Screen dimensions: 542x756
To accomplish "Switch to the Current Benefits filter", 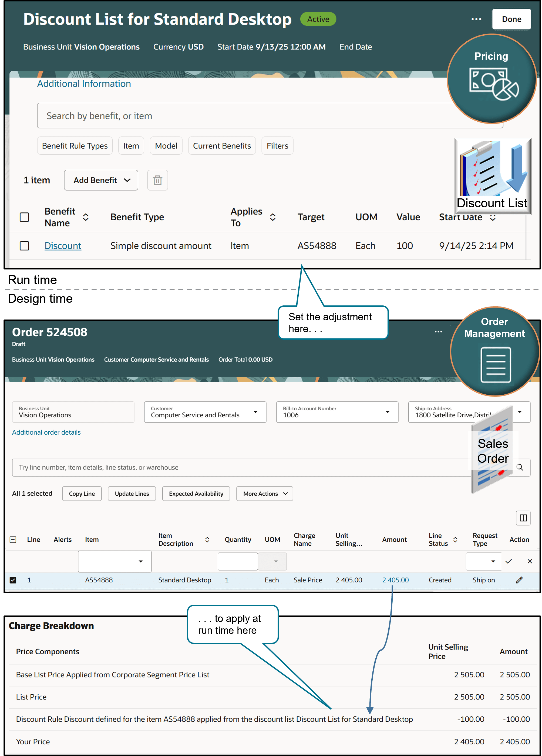I will coord(221,146).
